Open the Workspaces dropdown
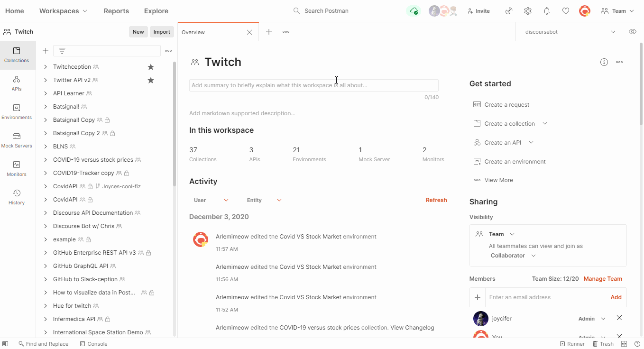 pyautogui.click(x=63, y=11)
